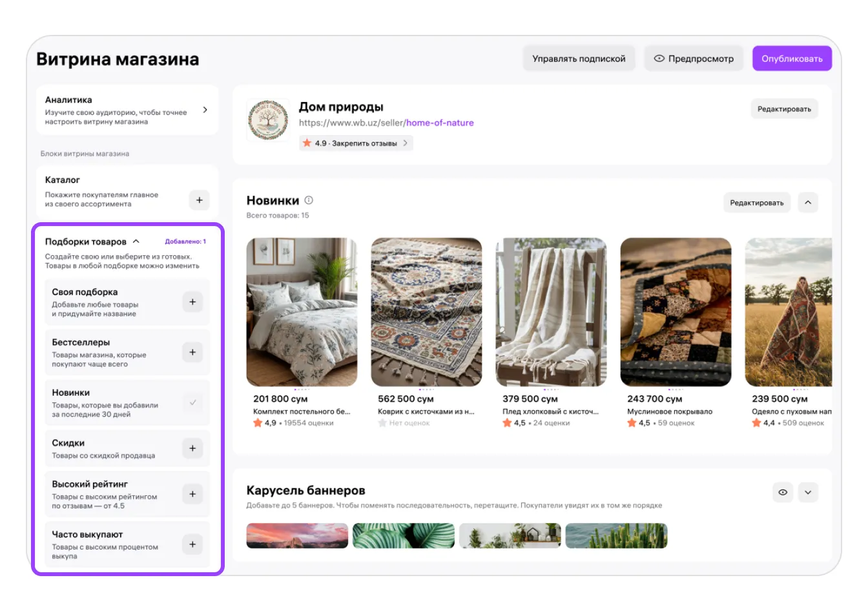This screenshot has height=611, width=868.
Task: Collapse the Новинки block with chevron
Action: [808, 202]
